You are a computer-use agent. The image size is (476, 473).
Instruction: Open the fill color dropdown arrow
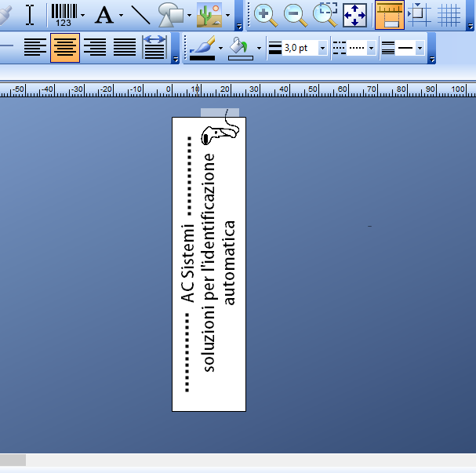(x=259, y=48)
